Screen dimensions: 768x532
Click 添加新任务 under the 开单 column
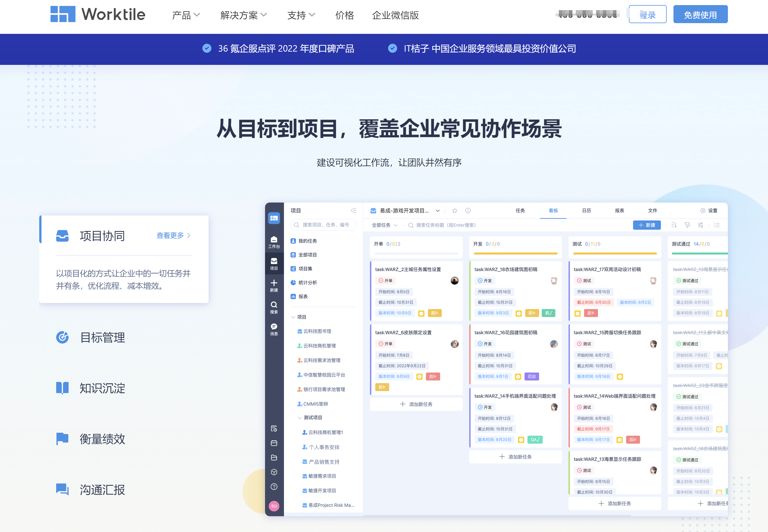tap(416, 404)
